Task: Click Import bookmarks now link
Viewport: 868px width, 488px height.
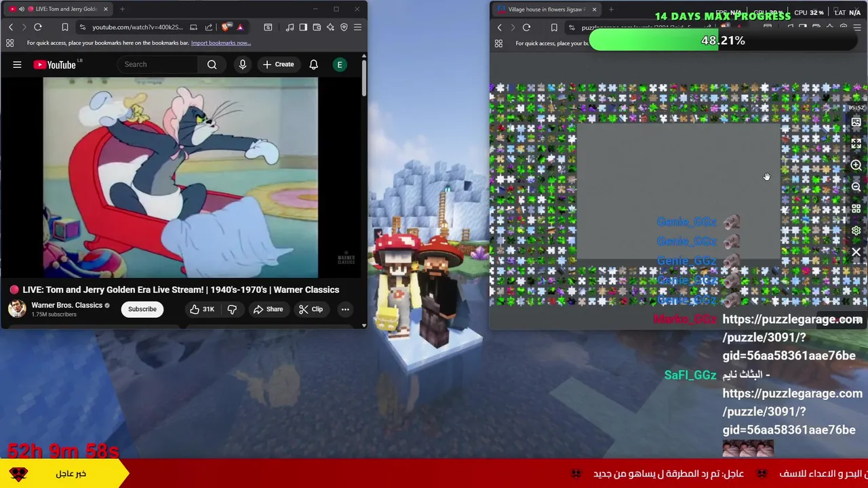Action: coord(221,43)
